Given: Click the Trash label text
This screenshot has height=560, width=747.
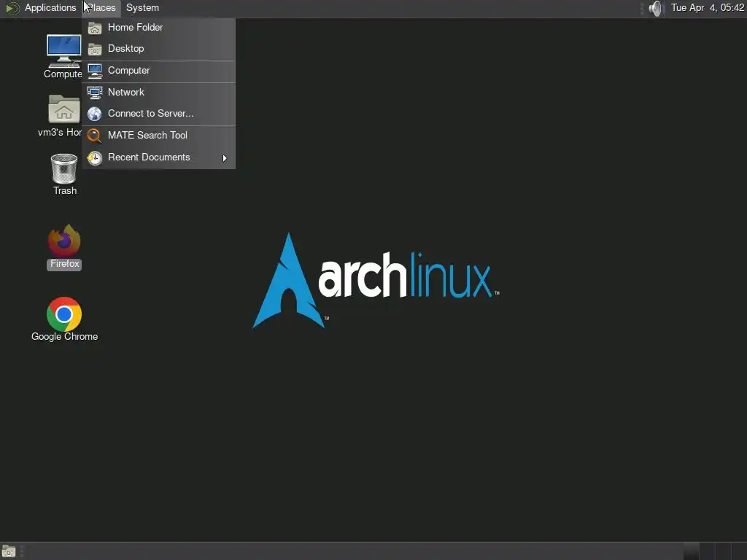Looking at the screenshot, I should pos(65,190).
